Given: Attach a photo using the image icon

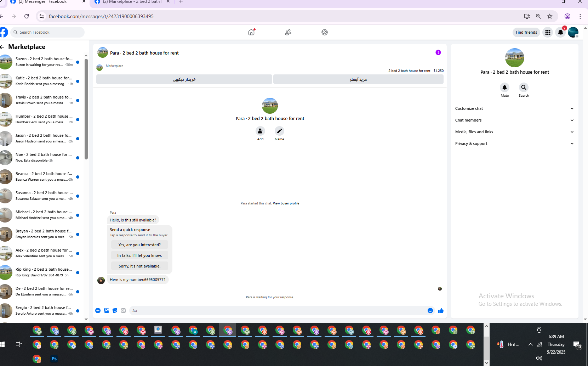Looking at the screenshot, I should point(107,311).
